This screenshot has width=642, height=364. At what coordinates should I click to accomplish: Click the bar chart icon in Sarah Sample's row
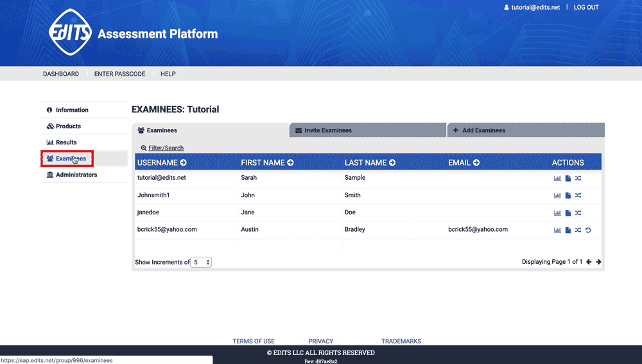click(x=557, y=178)
